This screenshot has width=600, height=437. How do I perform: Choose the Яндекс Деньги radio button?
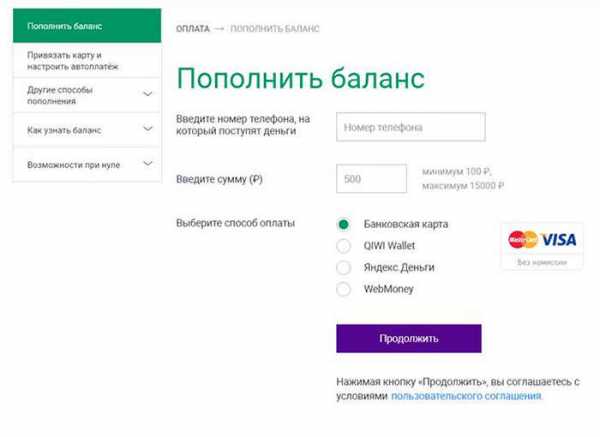coord(344,268)
